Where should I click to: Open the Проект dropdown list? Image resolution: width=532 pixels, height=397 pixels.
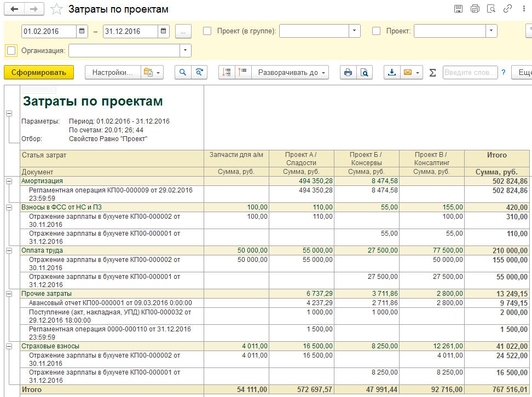[x=491, y=31]
